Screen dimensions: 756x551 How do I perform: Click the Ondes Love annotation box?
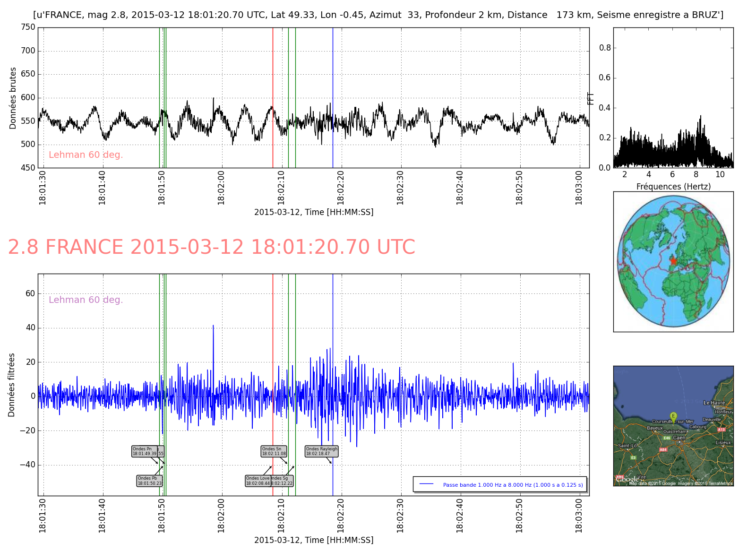click(258, 481)
